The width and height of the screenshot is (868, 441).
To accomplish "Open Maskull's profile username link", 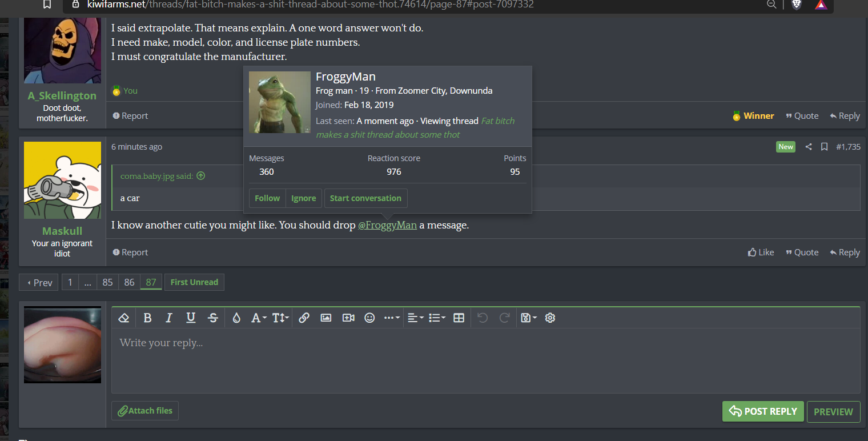I will (62, 231).
